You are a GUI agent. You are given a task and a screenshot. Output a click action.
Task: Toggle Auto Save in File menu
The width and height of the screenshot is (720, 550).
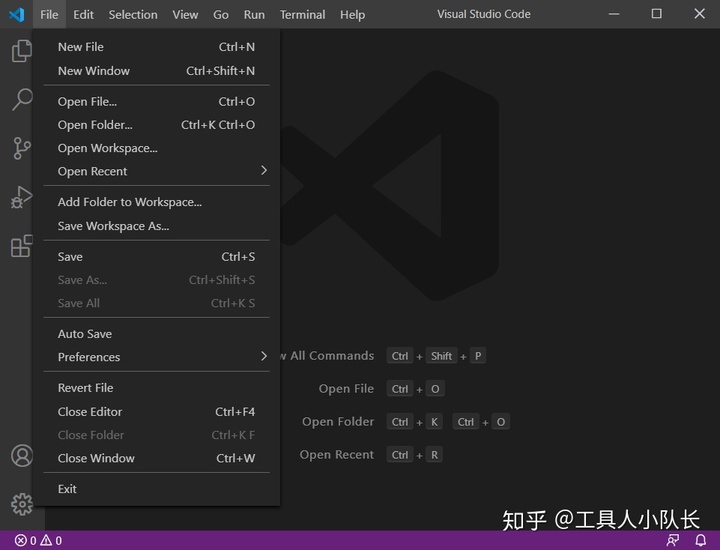156,334
